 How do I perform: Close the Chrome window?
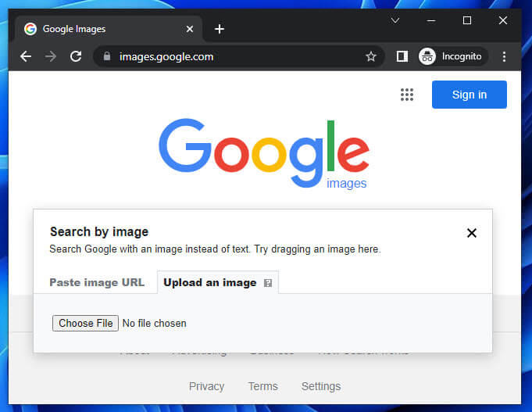[503, 20]
